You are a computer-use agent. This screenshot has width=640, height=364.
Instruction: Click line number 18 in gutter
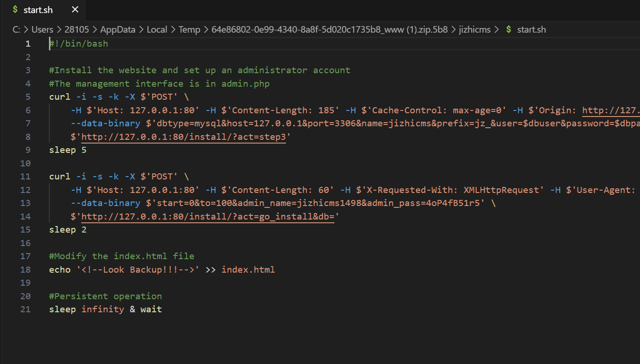26,269
